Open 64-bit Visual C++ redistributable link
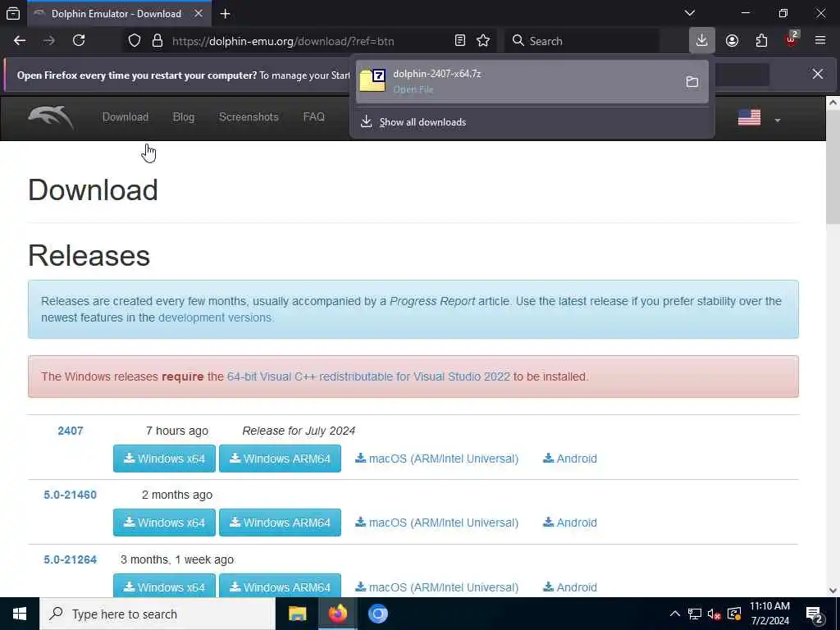This screenshot has height=630, width=840. point(368,377)
